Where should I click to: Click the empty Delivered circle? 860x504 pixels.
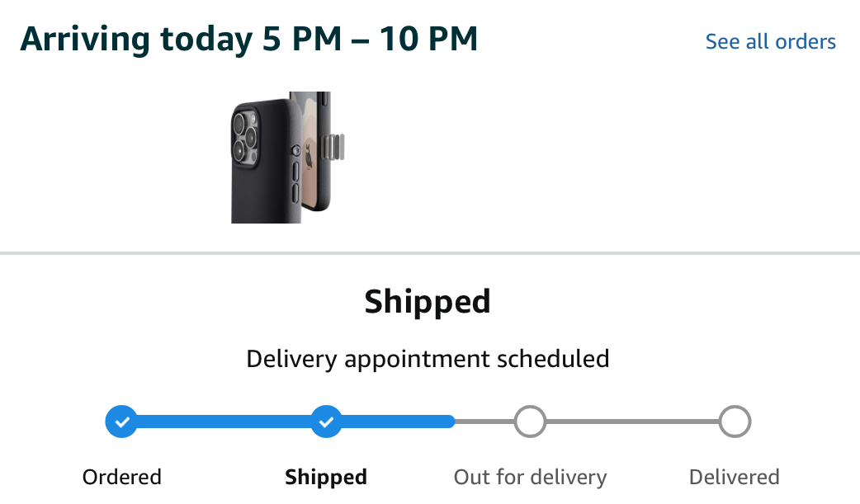pyautogui.click(x=735, y=422)
